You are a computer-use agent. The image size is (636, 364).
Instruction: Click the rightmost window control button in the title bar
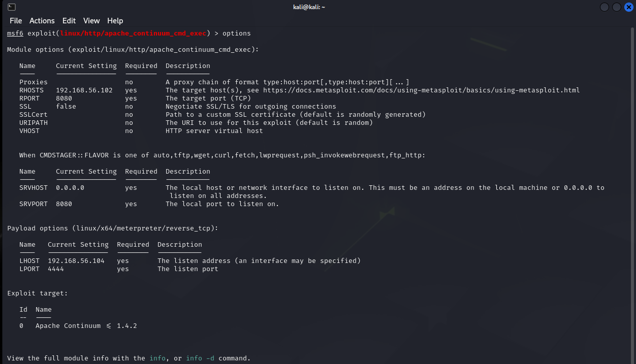pos(629,7)
